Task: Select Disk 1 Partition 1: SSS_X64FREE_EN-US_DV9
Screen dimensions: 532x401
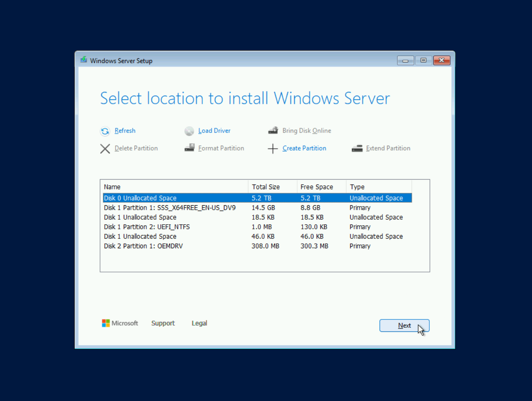Action: click(257, 208)
